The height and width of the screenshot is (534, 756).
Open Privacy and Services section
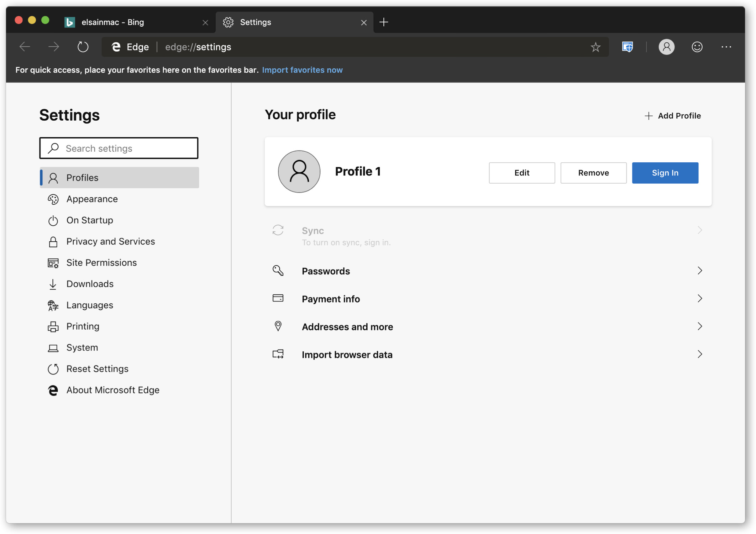[110, 241]
